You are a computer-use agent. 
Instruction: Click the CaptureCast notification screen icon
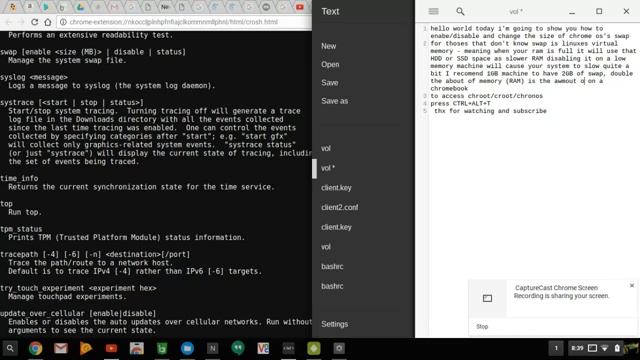click(487, 298)
